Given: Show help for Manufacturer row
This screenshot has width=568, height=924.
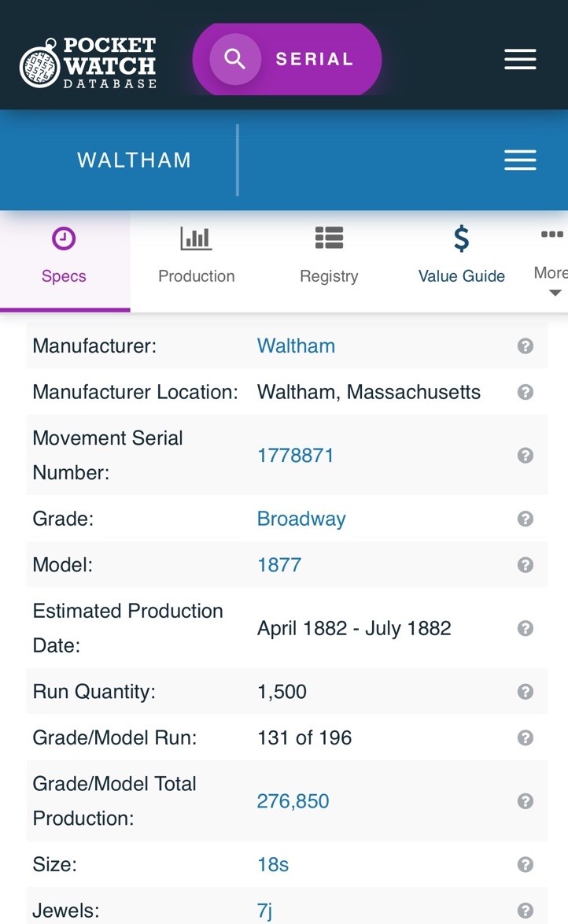Looking at the screenshot, I should pos(526,346).
